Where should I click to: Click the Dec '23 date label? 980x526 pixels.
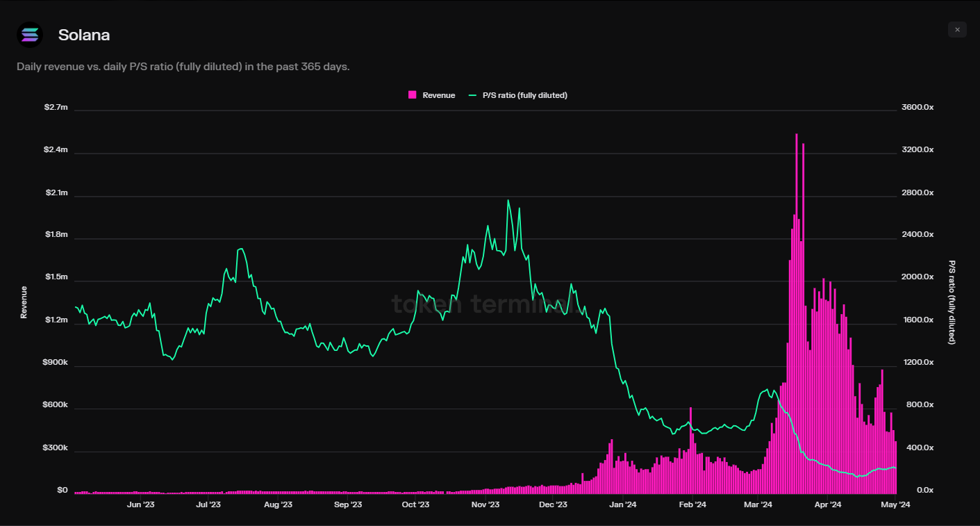[553, 505]
